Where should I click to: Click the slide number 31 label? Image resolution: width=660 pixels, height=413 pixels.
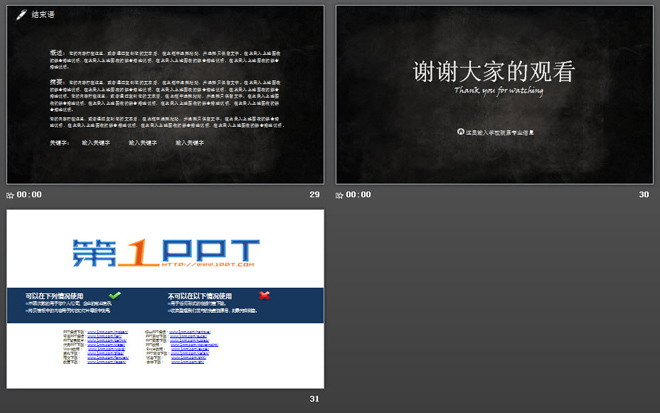tap(314, 399)
